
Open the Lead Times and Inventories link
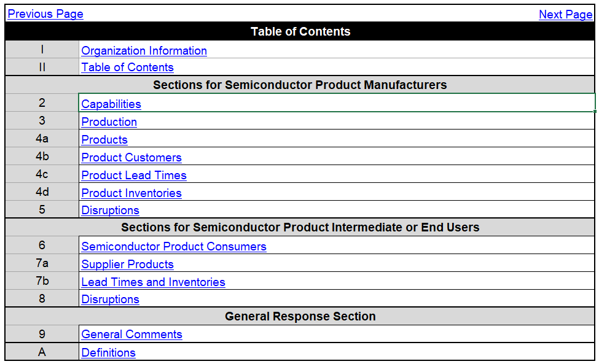pyautogui.click(x=153, y=282)
